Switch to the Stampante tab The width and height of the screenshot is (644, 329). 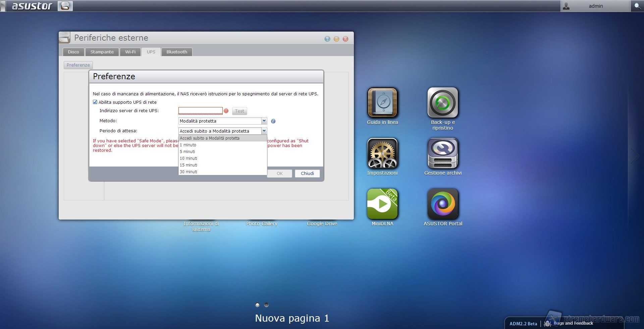pyautogui.click(x=102, y=52)
